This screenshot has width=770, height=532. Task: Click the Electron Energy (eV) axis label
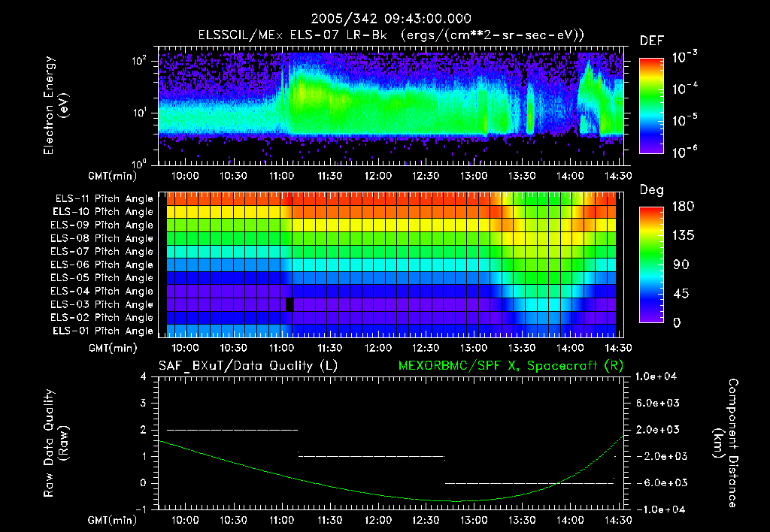click(x=56, y=105)
